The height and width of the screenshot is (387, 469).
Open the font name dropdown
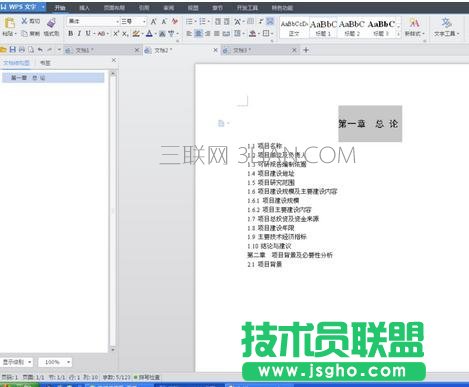pyautogui.click(x=117, y=22)
